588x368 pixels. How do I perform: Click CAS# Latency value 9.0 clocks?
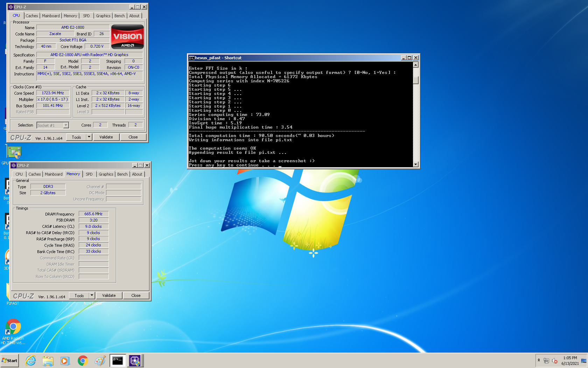93,226
